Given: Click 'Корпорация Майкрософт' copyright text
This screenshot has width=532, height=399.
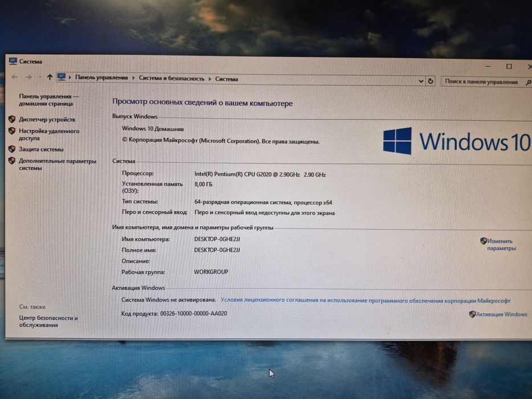Looking at the screenshot, I should 221,141.
